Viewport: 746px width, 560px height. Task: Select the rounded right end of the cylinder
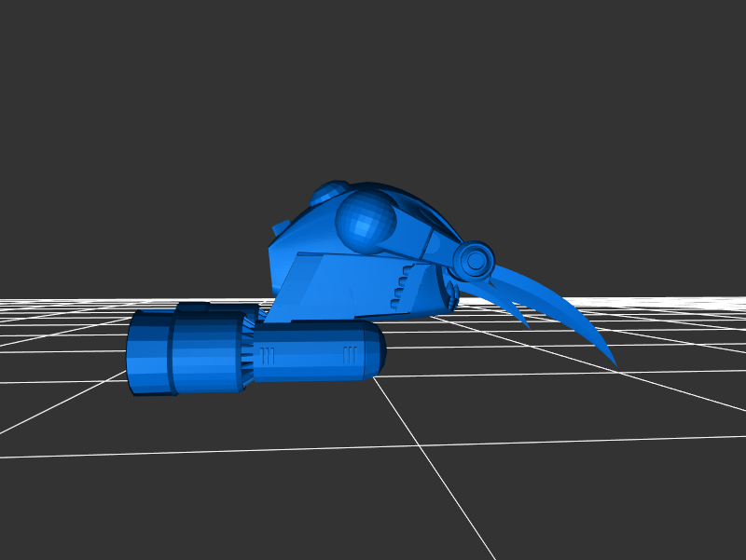pyautogui.click(x=375, y=349)
